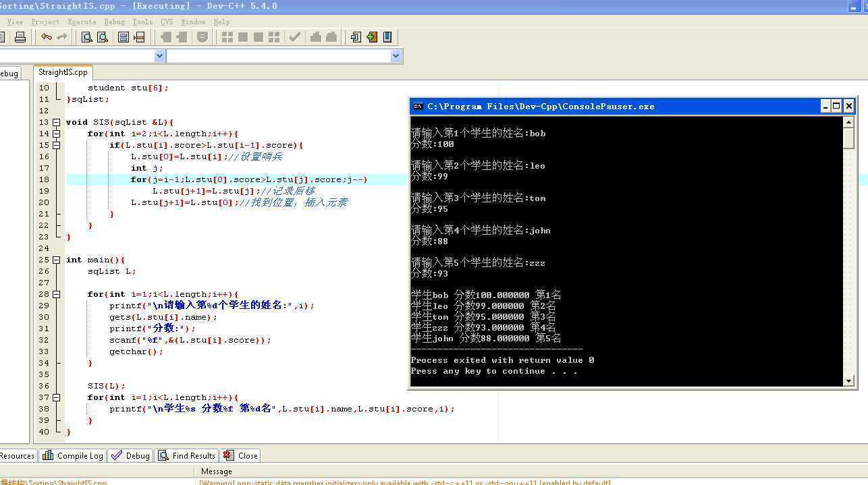Image resolution: width=868 pixels, height=485 pixels.
Task: Click the Redo arrow icon
Action: (x=62, y=37)
